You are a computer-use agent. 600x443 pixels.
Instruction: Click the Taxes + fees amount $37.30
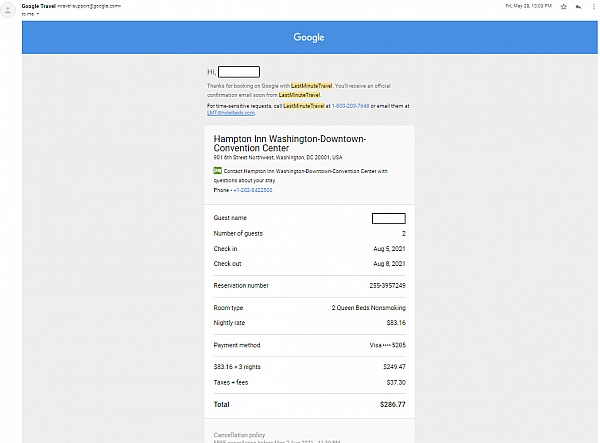pyautogui.click(x=396, y=382)
